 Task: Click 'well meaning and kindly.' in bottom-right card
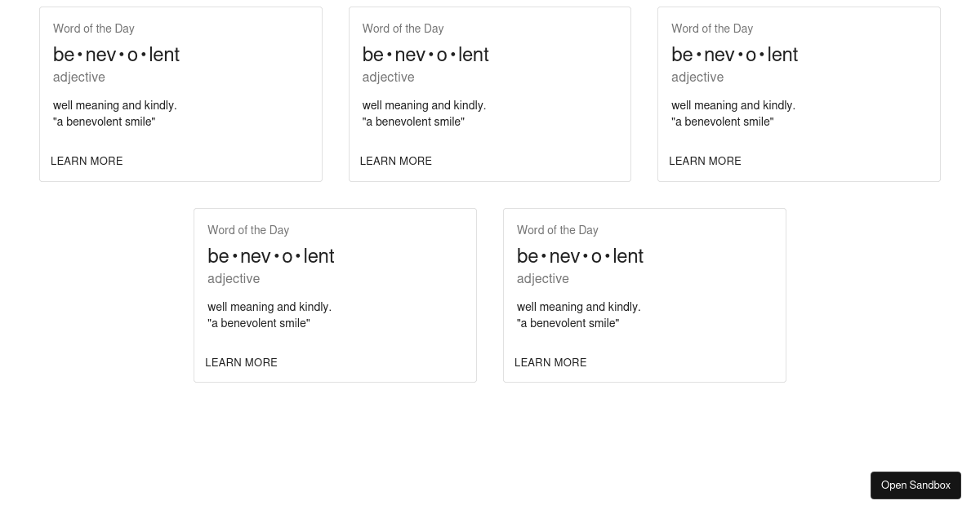(579, 307)
